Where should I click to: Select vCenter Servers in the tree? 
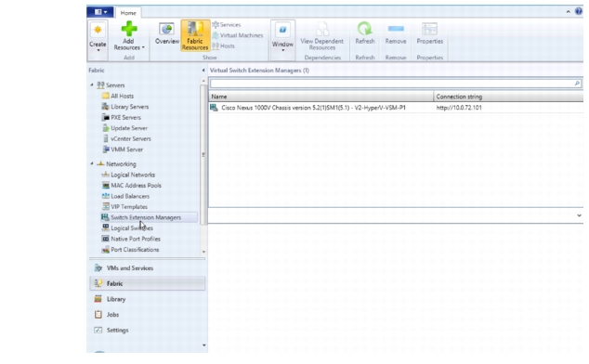[x=127, y=138]
